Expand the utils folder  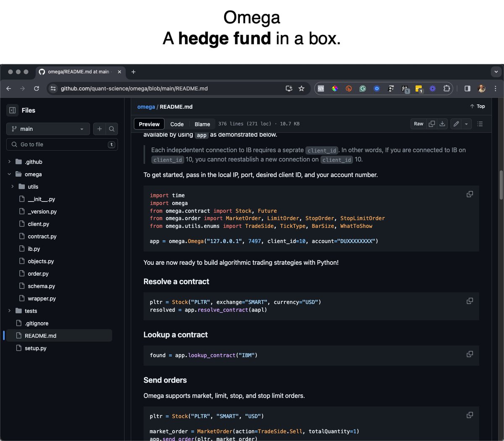pos(13,187)
